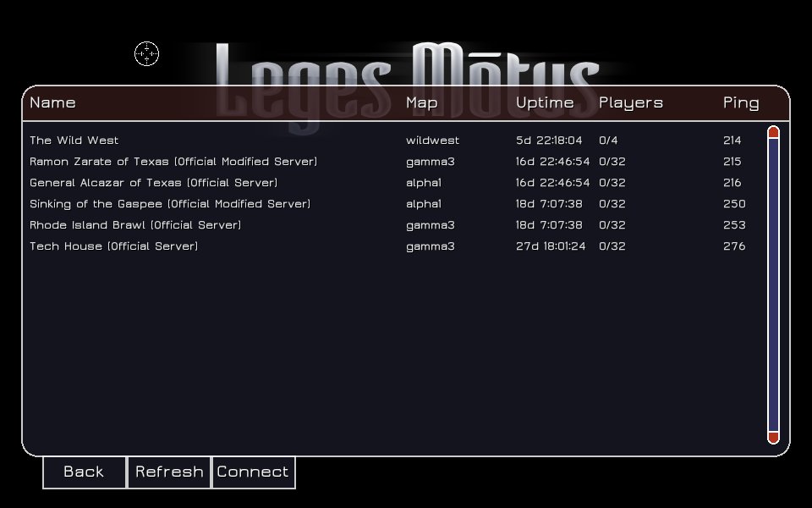Screen dimensions: 812x508
Task: Sort by the Players column header
Action: (631, 102)
